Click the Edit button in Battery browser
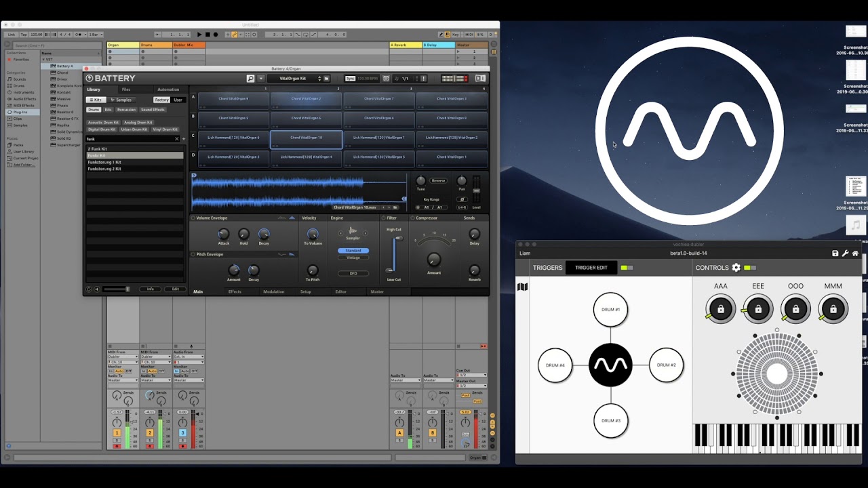The image size is (868, 488). (x=175, y=289)
